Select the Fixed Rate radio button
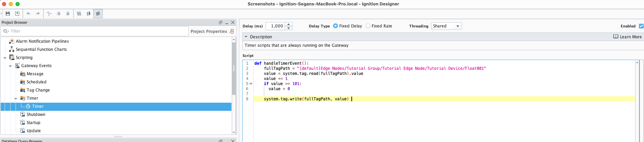The image size is (644, 142). (368, 26)
